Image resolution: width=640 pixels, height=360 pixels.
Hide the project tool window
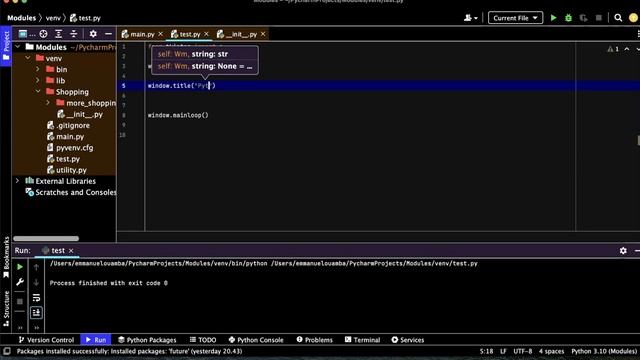(x=108, y=34)
